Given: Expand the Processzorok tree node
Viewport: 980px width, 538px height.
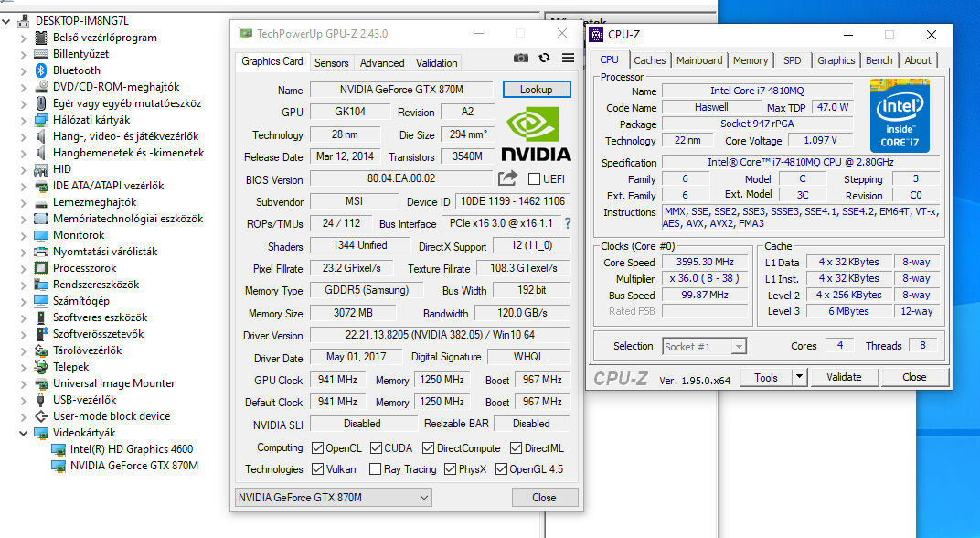Looking at the screenshot, I should pyautogui.click(x=23, y=268).
